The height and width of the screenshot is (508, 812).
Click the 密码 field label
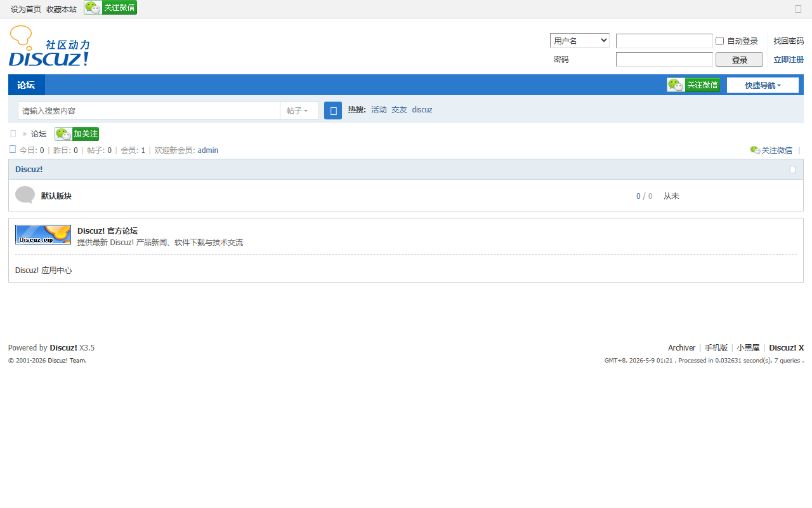click(x=561, y=60)
